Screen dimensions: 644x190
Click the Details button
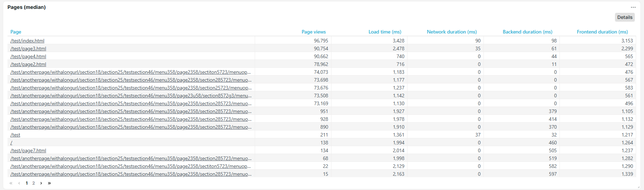pyautogui.click(x=624, y=17)
